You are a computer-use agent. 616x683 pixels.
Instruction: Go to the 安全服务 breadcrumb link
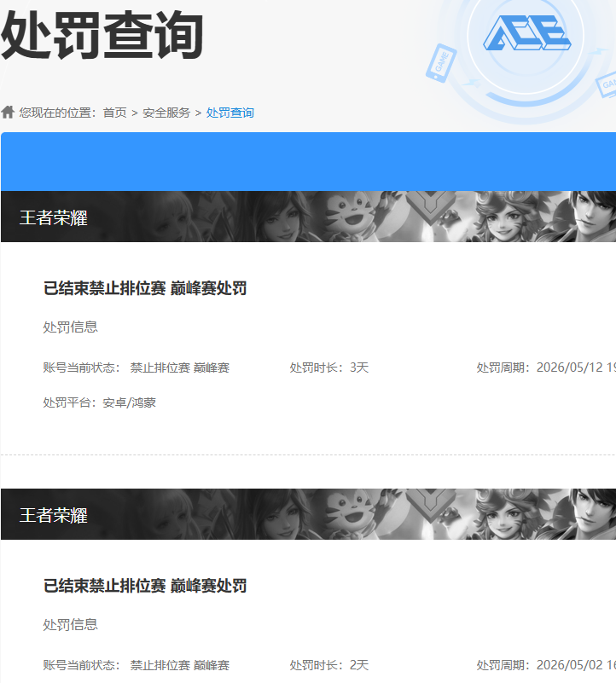(x=166, y=113)
